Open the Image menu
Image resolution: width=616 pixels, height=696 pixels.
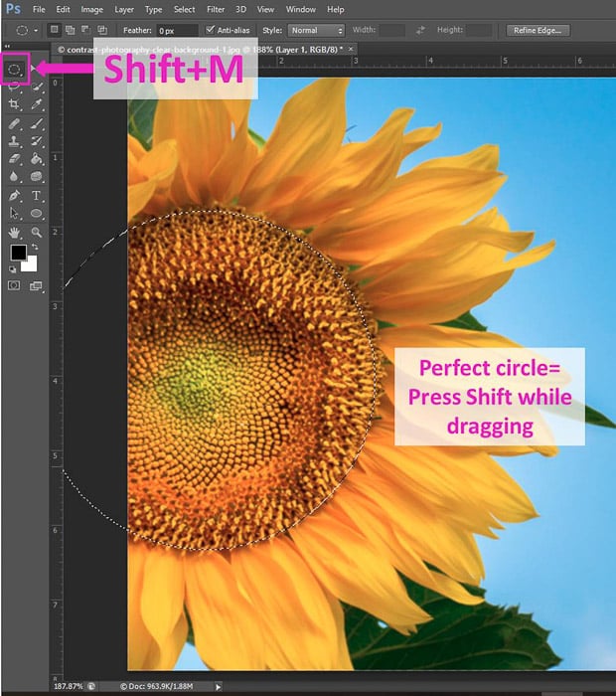coord(91,9)
